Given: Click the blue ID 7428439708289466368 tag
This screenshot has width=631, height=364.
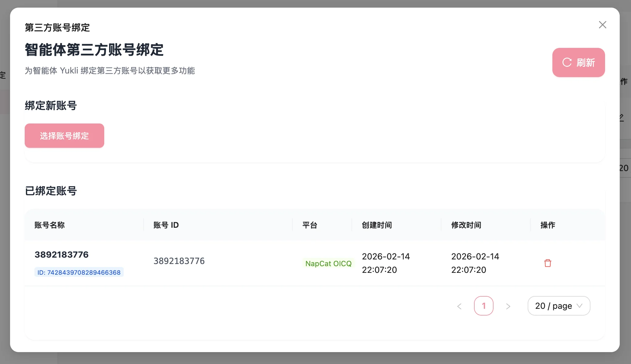Looking at the screenshot, I should [79, 272].
